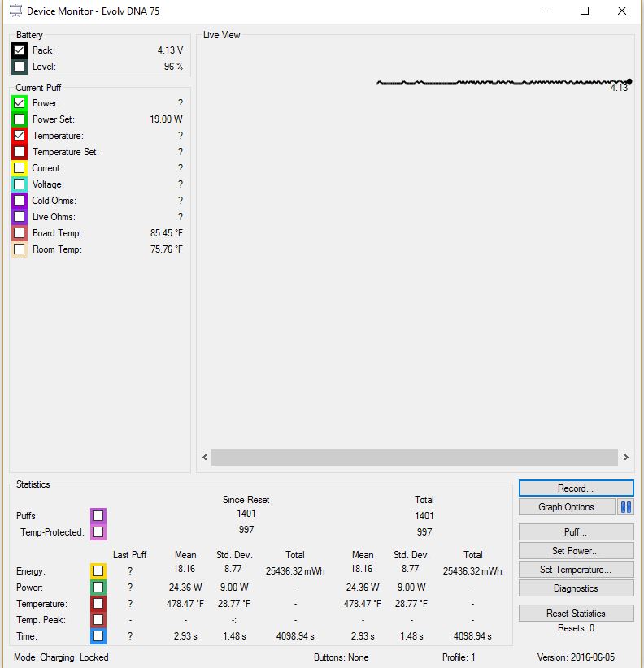
Task: Click the Device Monitor app icon in title bar
Action: pos(15,11)
